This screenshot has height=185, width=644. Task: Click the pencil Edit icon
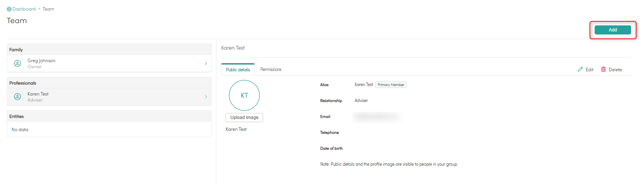pos(580,69)
